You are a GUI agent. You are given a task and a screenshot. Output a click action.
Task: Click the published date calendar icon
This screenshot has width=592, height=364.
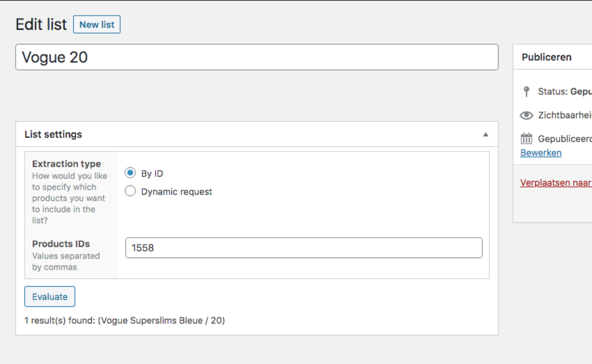point(527,139)
